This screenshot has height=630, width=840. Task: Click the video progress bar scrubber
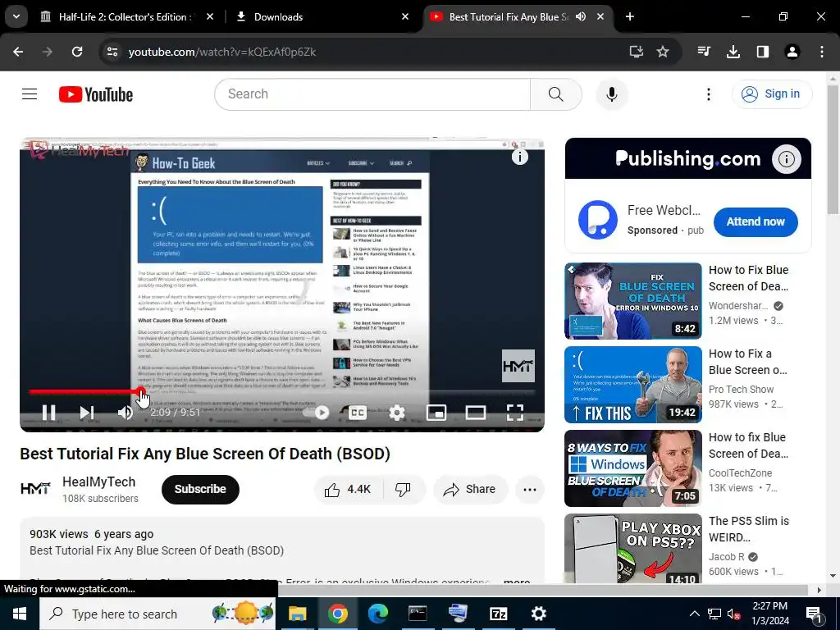[141, 391]
